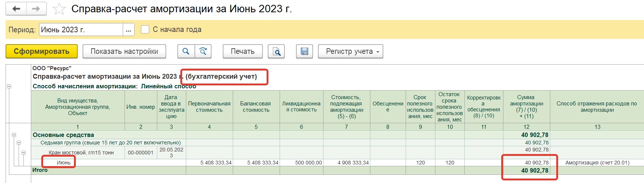Viewport: 644px width, 183px height.
Task: Collapse the Седьмая группа row
Action: 19,143
